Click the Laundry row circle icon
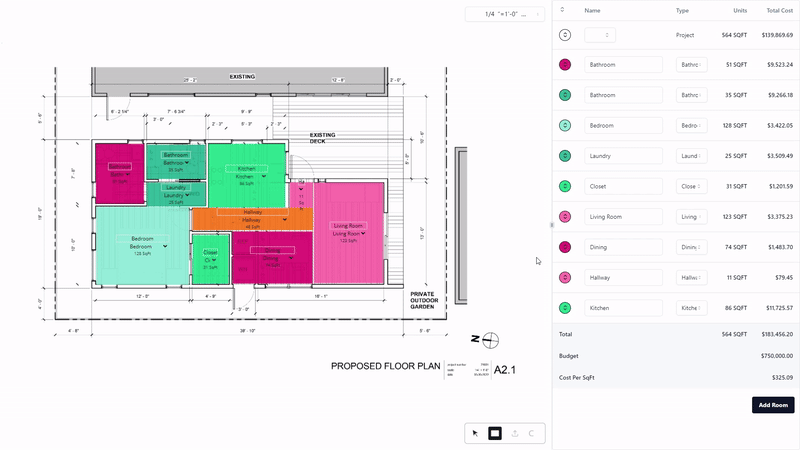The image size is (800, 450). click(565, 156)
